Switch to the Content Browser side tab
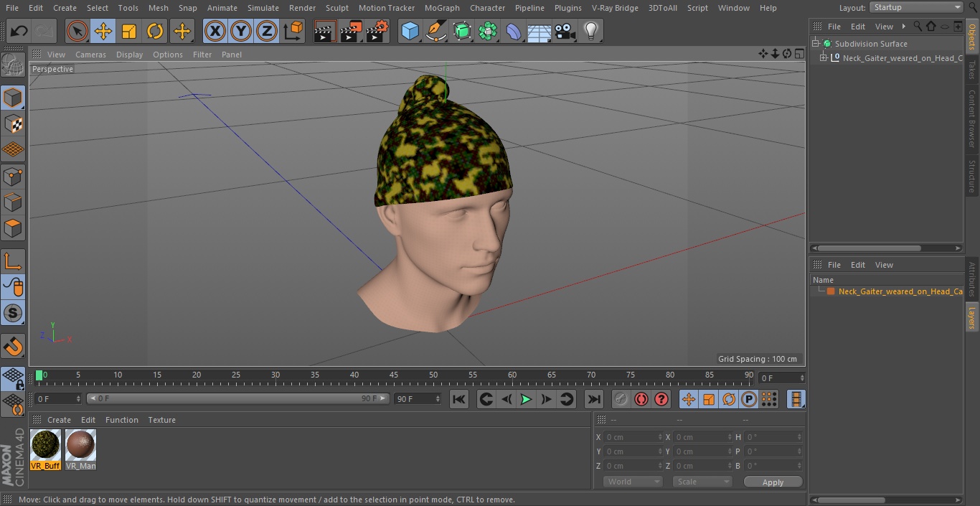 tap(971, 118)
